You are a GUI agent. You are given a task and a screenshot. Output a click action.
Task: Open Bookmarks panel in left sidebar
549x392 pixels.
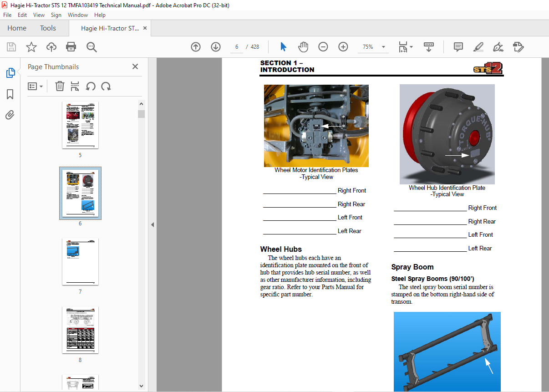10,94
